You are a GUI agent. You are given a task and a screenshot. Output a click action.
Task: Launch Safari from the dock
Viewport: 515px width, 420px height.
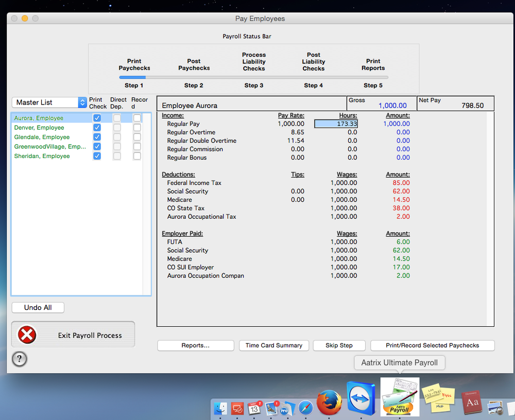[305, 408]
